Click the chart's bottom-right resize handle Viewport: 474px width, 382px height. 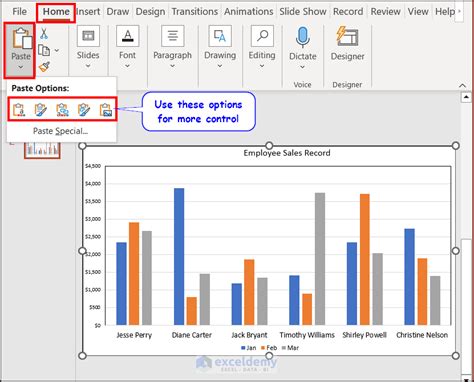456,356
